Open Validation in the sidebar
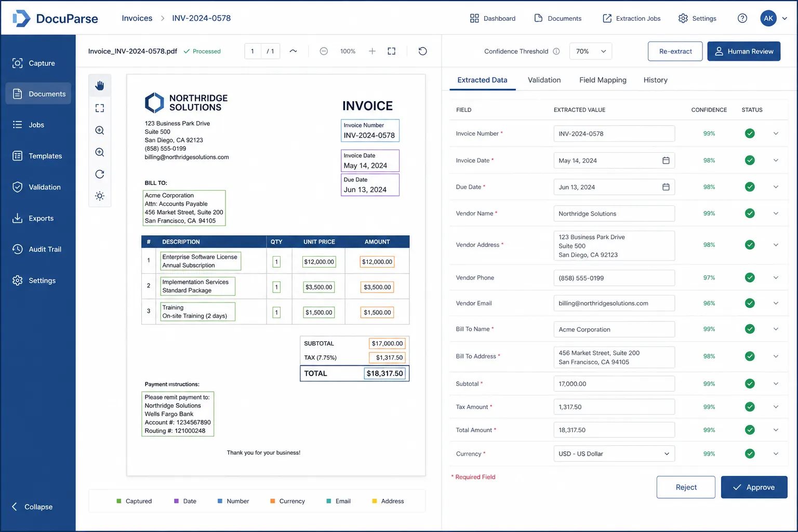Image resolution: width=798 pixels, height=532 pixels. tap(38, 187)
